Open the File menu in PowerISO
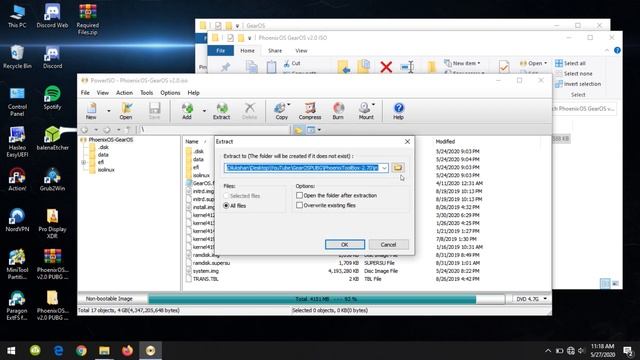 (85, 93)
